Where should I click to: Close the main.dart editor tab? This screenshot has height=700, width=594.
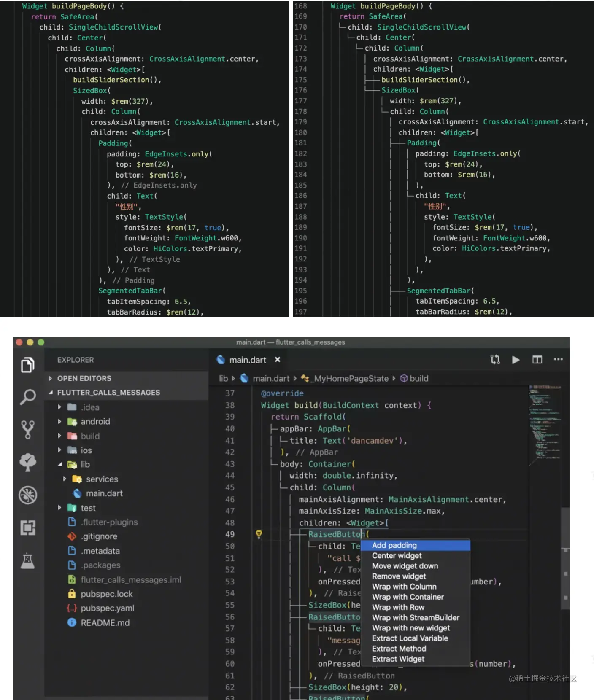[x=277, y=360]
